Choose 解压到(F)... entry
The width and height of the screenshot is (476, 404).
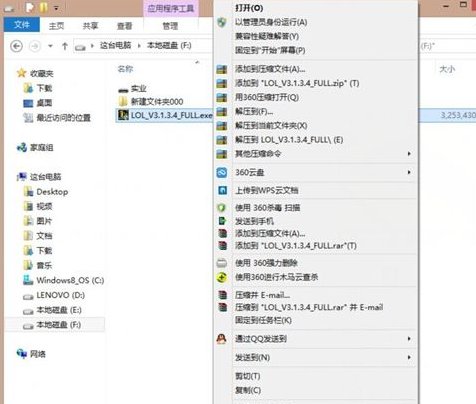click(315, 111)
